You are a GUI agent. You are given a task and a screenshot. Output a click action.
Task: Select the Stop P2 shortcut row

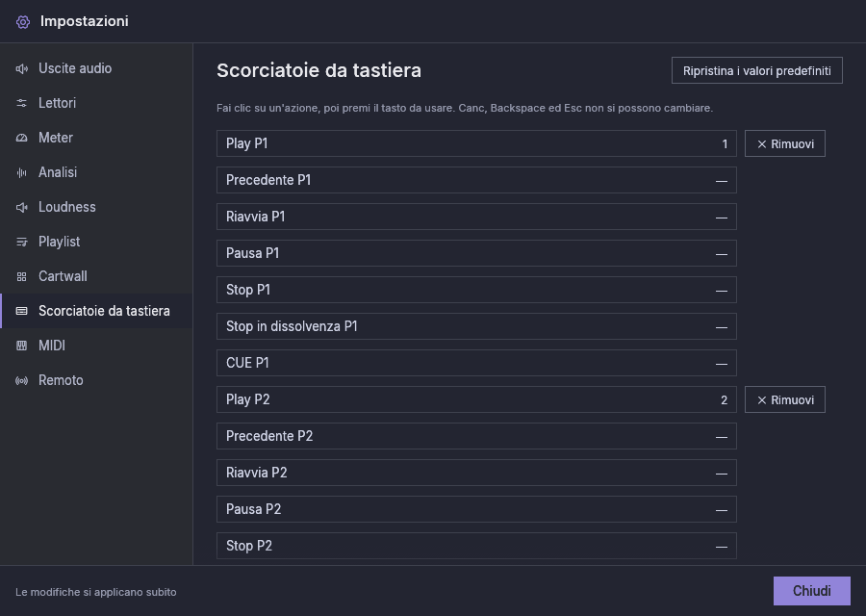476,546
